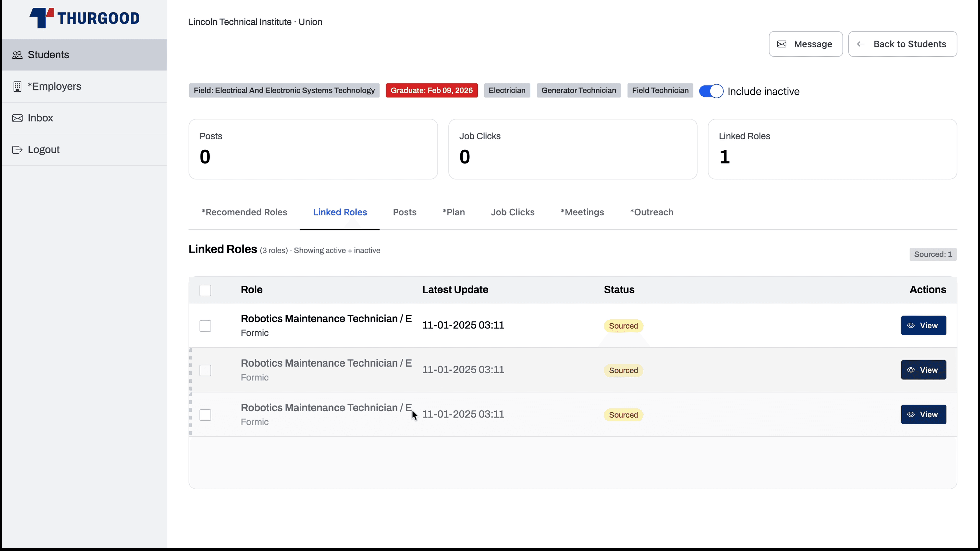Screen dimensions: 980x551
Task: Click the Sourced status badge on the first row
Action: click(x=623, y=325)
